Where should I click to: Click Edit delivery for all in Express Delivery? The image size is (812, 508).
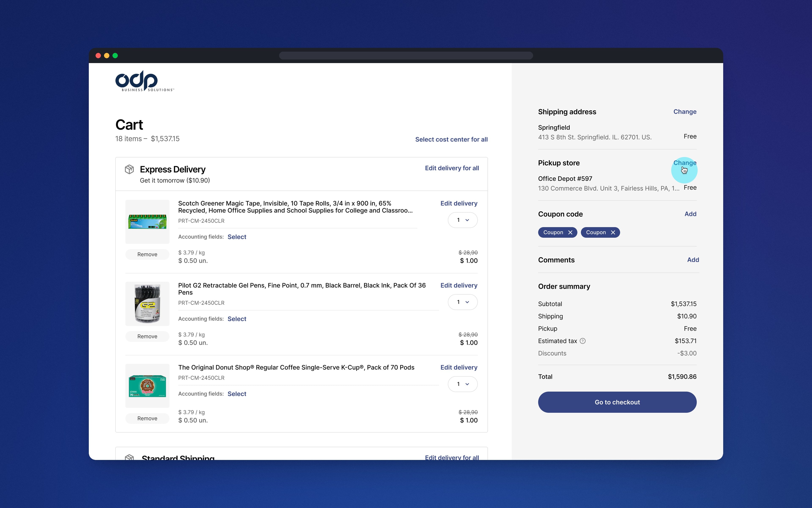click(x=452, y=168)
